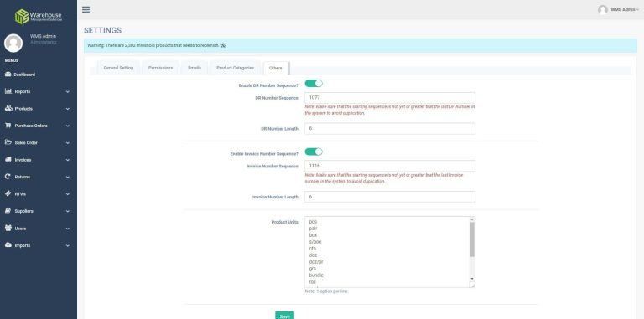Expand the Reports menu chevron
Image resolution: width=644 pixels, height=319 pixels.
point(68,92)
